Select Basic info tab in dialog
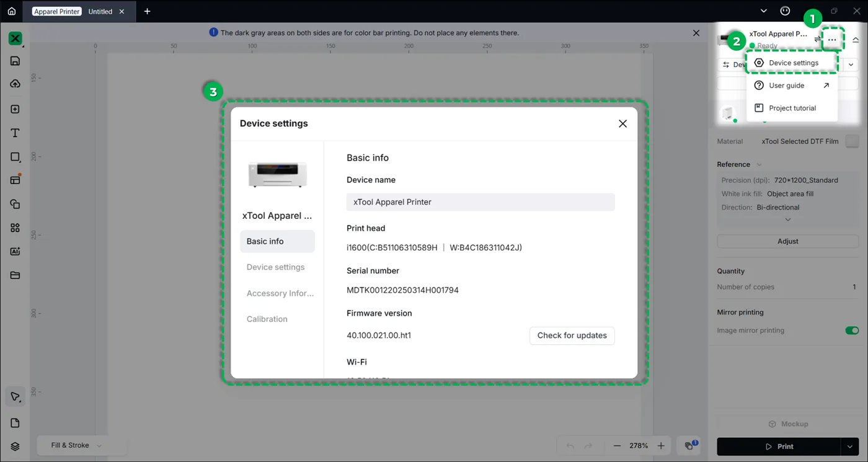This screenshot has width=868, height=462. (x=277, y=241)
